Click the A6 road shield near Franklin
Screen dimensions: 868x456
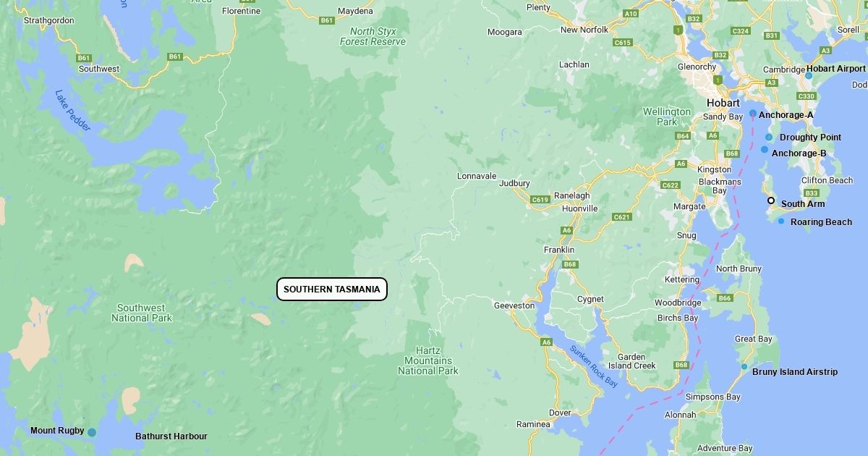pos(566,230)
